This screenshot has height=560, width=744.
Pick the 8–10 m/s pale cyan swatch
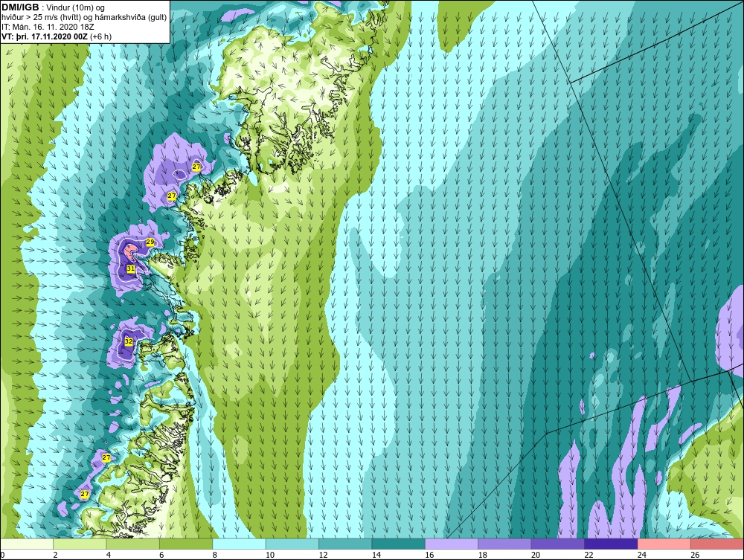point(239,544)
